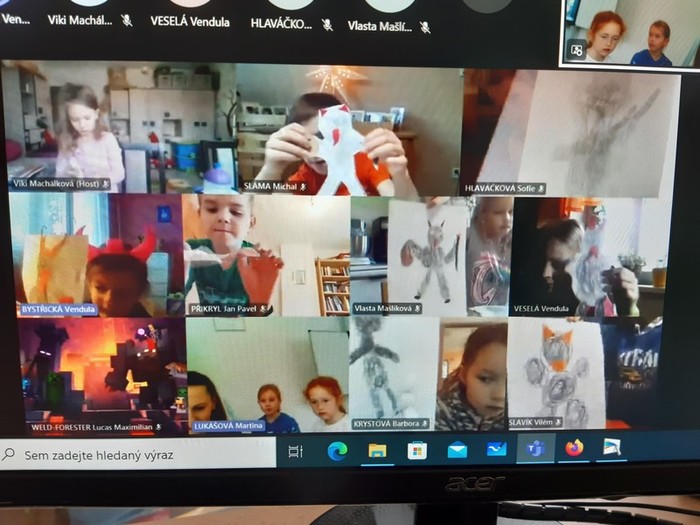The height and width of the screenshot is (525, 700).
Task: Click 'Viki Machál...' in top participant strip
Action: tap(79, 20)
